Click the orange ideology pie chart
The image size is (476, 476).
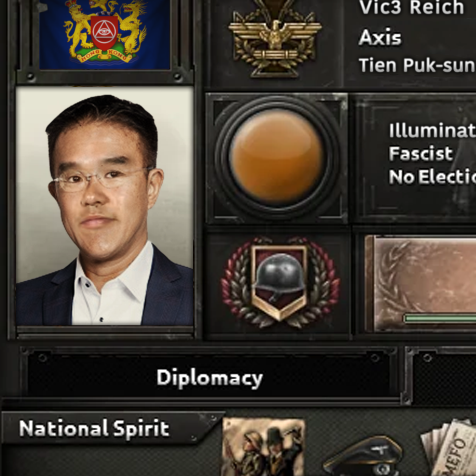(276, 156)
